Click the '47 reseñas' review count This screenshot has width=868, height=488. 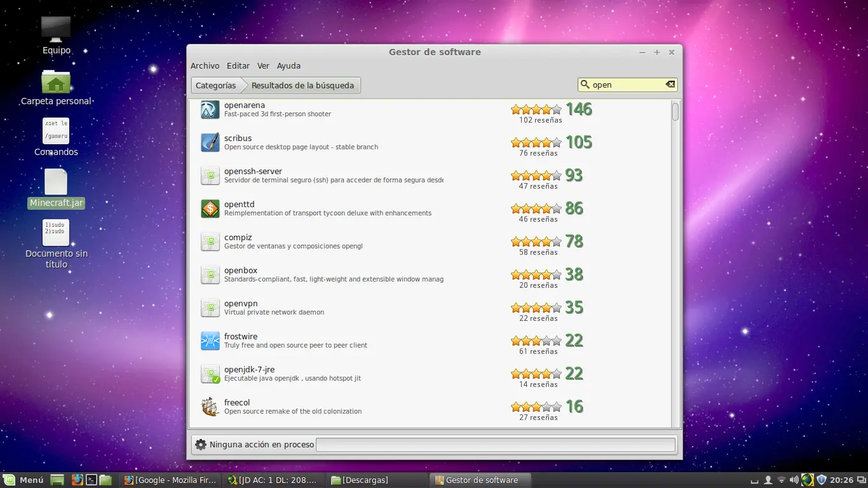point(538,186)
